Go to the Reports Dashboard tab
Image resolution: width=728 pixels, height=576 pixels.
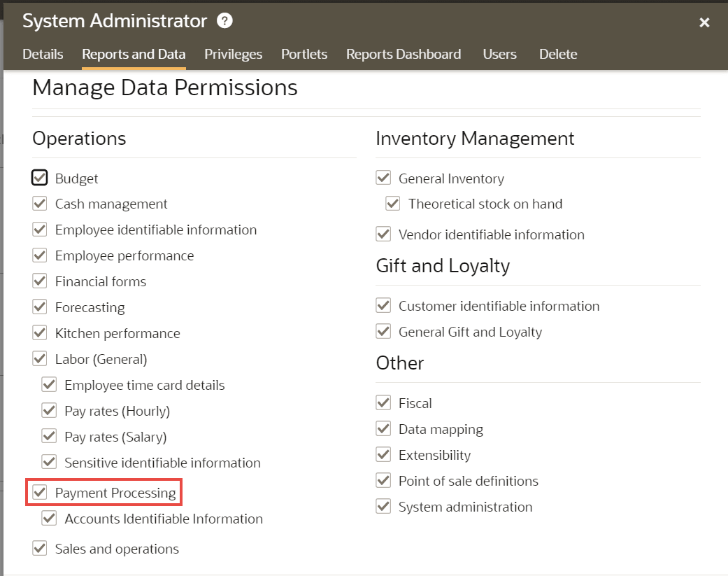click(x=404, y=54)
